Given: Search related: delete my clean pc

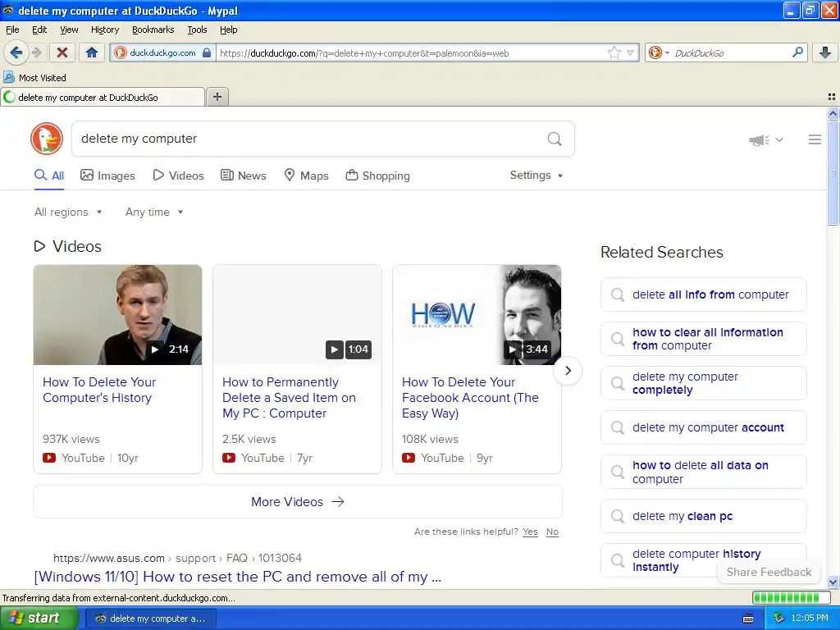Looking at the screenshot, I should pos(703,516).
